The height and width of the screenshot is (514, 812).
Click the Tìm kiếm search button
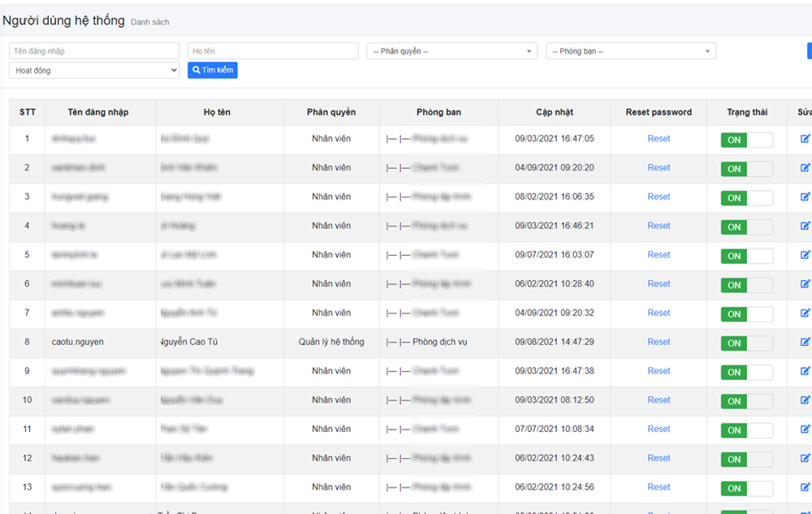tap(212, 70)
